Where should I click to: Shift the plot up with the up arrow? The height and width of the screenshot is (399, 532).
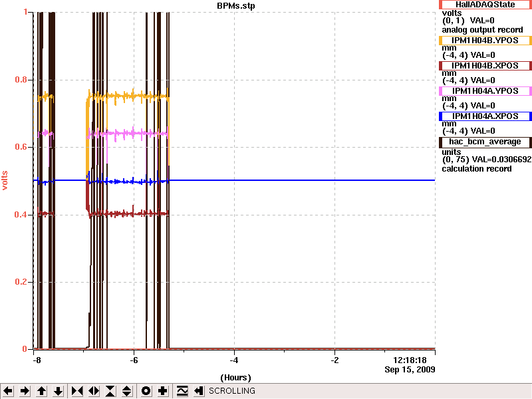point(42,391)
